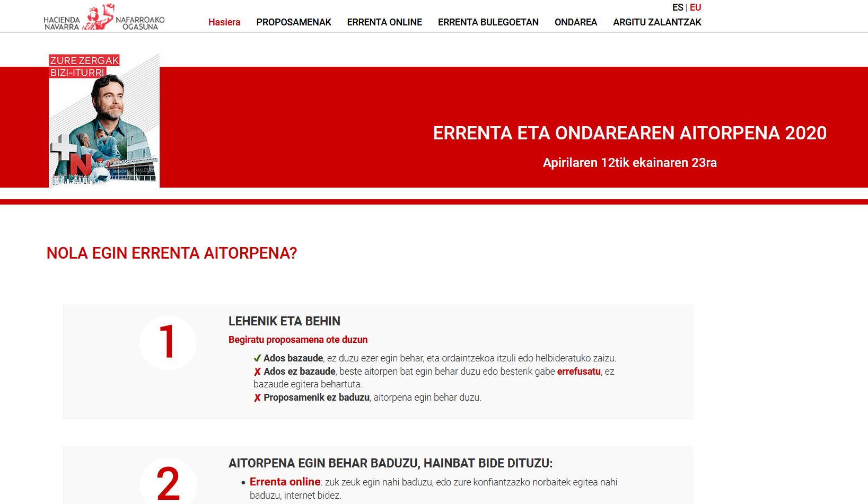
Task: Click the Nola egin errenta aitorpena heading
Action: 171,253
